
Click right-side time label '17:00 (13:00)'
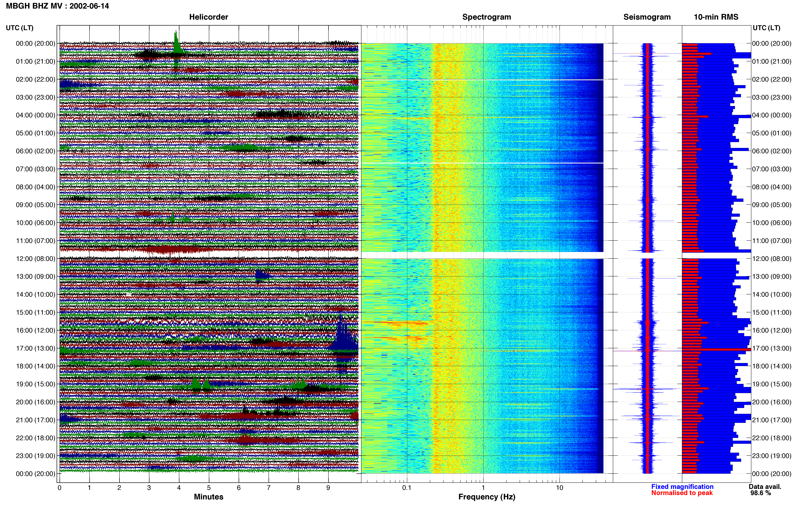tap(771, 348)
